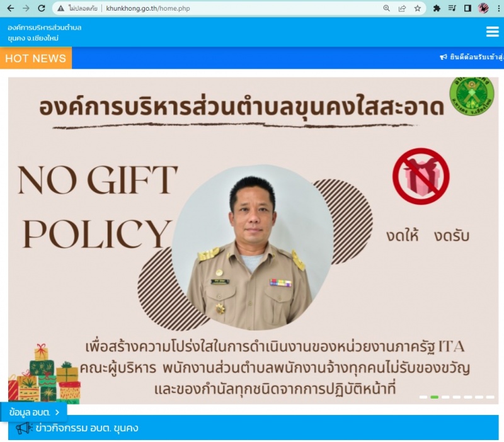Click the องค์การบริหารส่วนตำบล ขุนคง site title
Viewport: 504px width, 442px height.
click(44, 33)
